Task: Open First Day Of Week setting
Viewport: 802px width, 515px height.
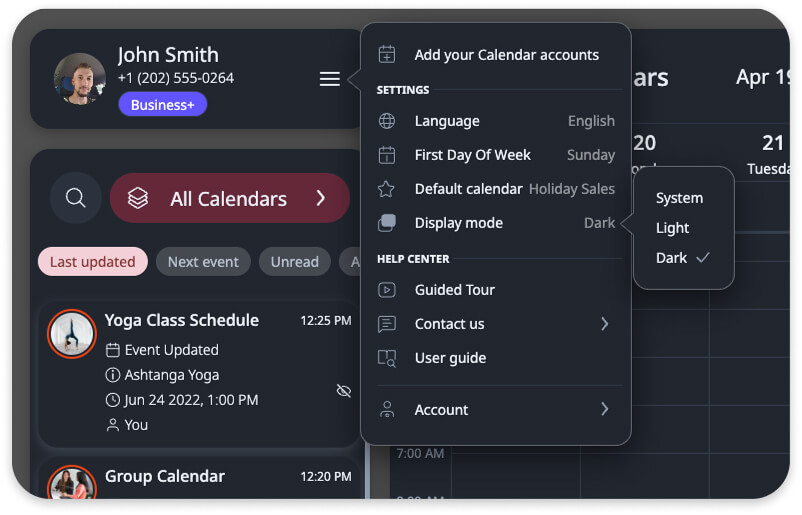Action: [496, 154]
